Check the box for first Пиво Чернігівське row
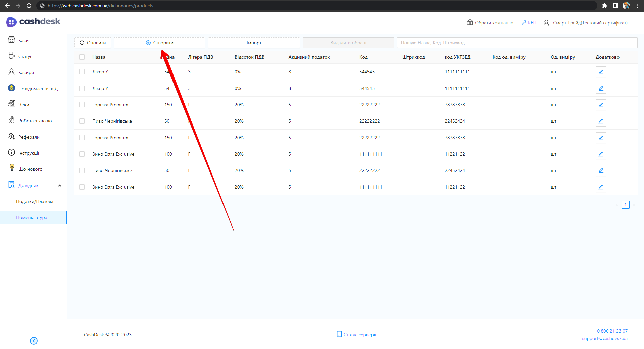Viewport: 644px width, 349px height. coord(82,121)
